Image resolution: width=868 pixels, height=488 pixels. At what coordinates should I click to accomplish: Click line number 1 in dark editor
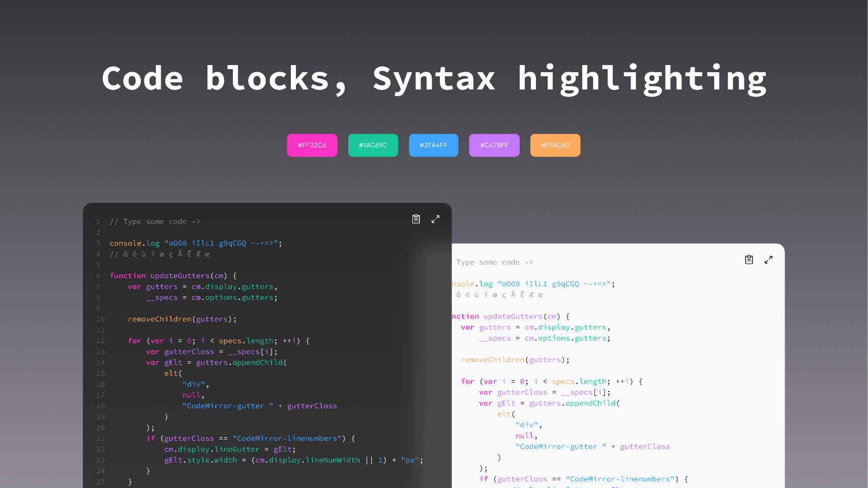click(98, 222)
